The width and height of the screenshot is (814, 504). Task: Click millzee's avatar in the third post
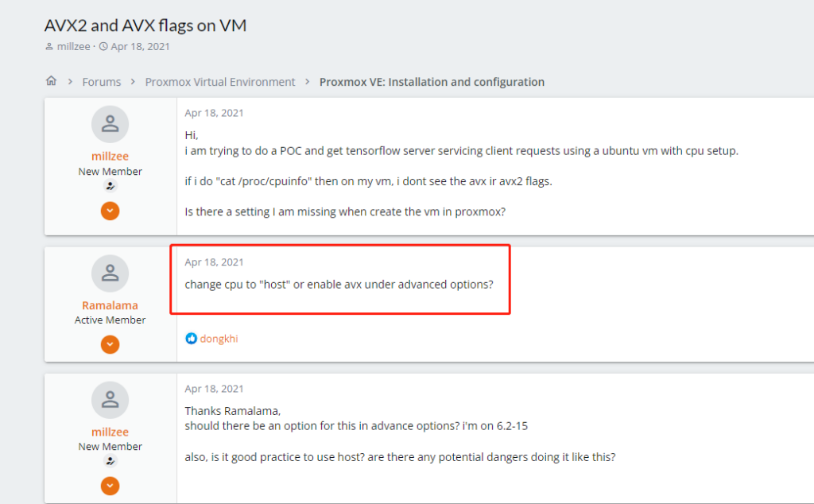(x=110, y=399)
